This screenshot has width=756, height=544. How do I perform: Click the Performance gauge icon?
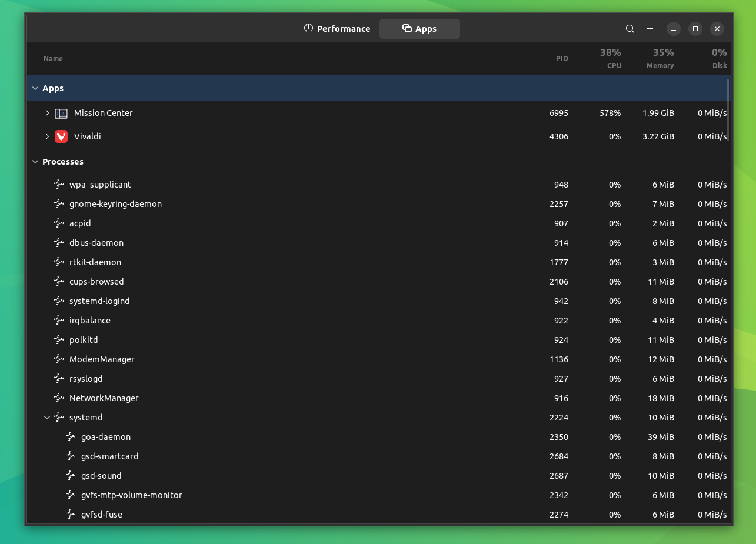pos(307,28)
